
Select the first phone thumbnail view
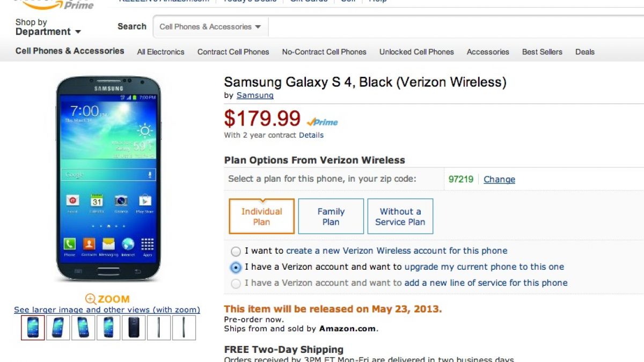click(x=33, y=327)
